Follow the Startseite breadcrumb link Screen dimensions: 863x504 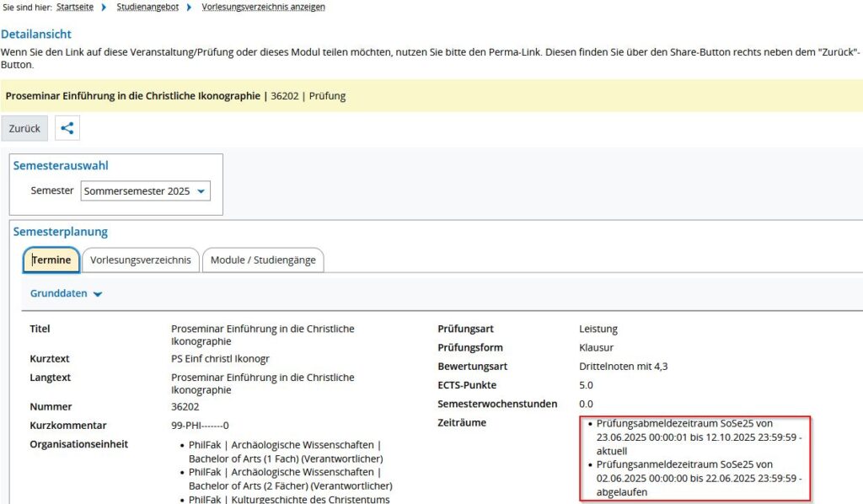75,7
